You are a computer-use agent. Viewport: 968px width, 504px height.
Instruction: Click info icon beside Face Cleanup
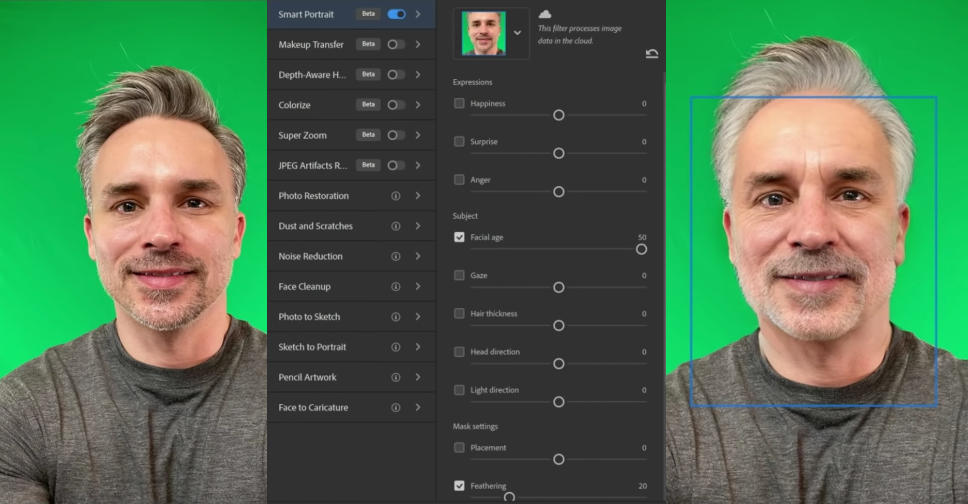click(x=396, y=287)
